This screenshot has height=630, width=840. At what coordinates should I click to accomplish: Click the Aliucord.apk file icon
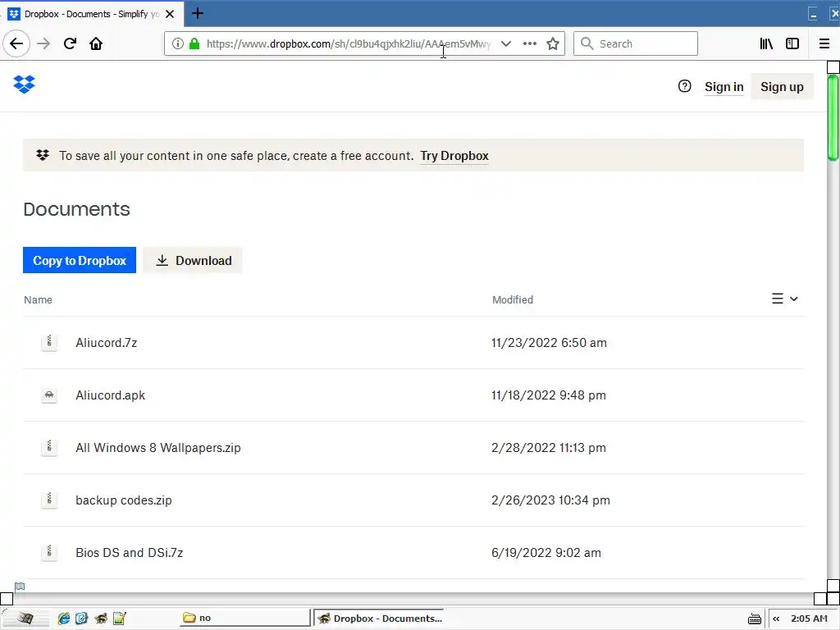[49, 395]
